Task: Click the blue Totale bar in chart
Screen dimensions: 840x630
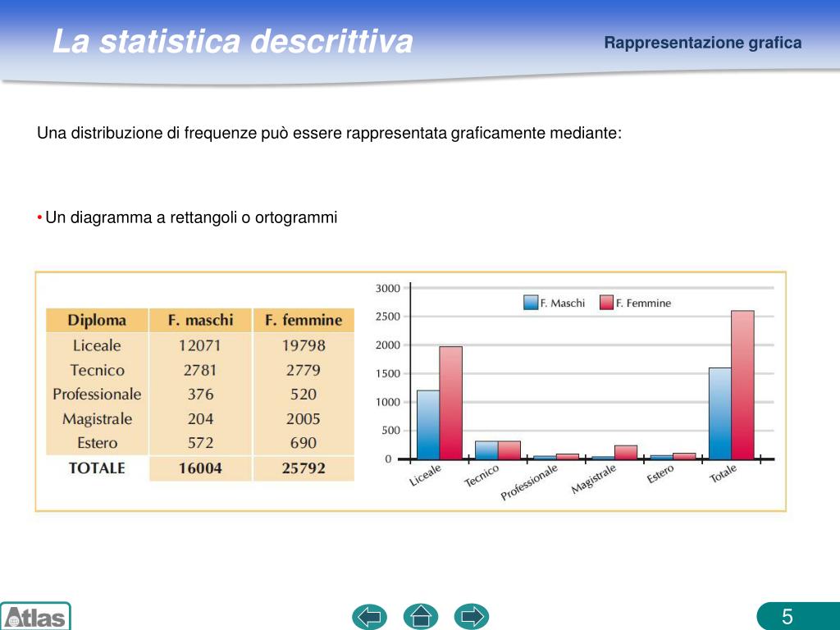Action: click(720, 413)
